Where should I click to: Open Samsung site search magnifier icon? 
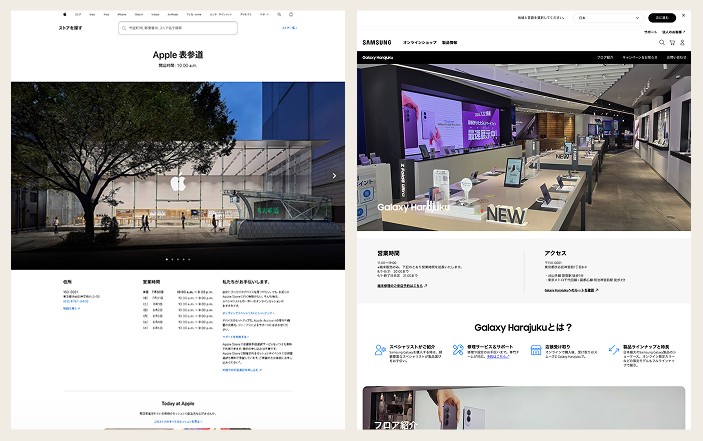[x=662, y=43]
